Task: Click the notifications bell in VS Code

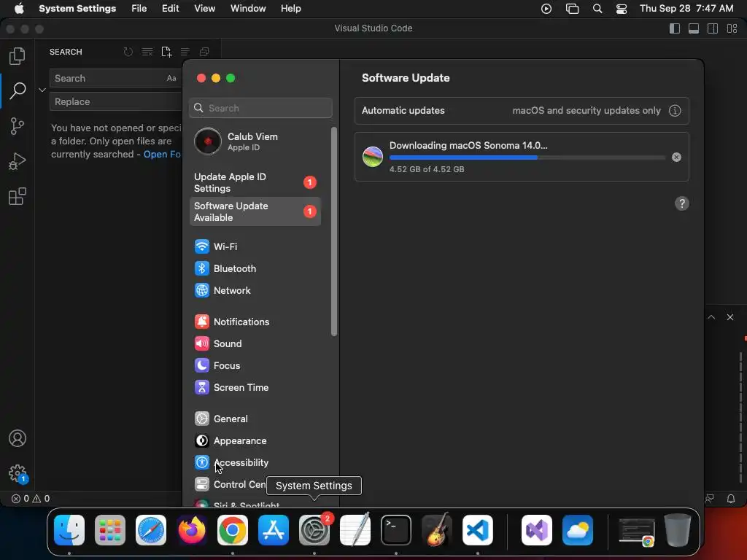Action: (x=731, y=499)
